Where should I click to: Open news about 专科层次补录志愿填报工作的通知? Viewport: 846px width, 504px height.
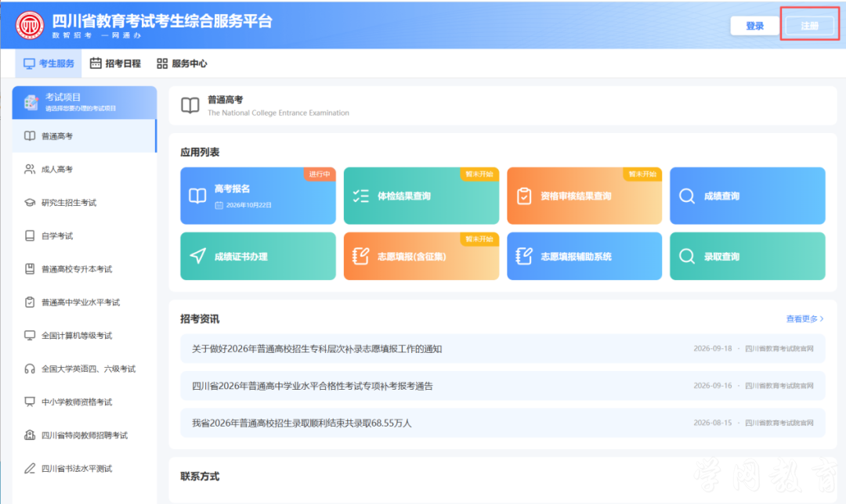503,349
